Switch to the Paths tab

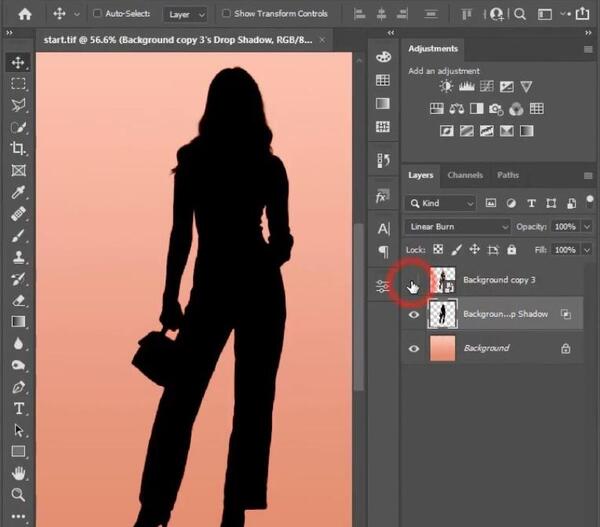point(508,175)
